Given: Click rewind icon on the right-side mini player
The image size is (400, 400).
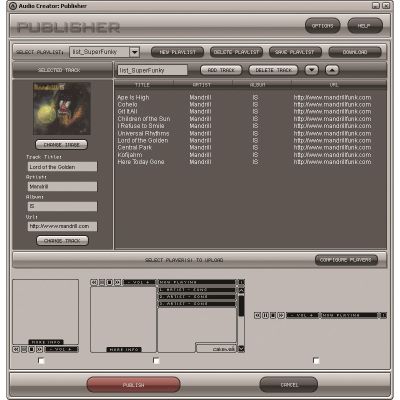Looking at the screenshot, I should tap(257, 315).
